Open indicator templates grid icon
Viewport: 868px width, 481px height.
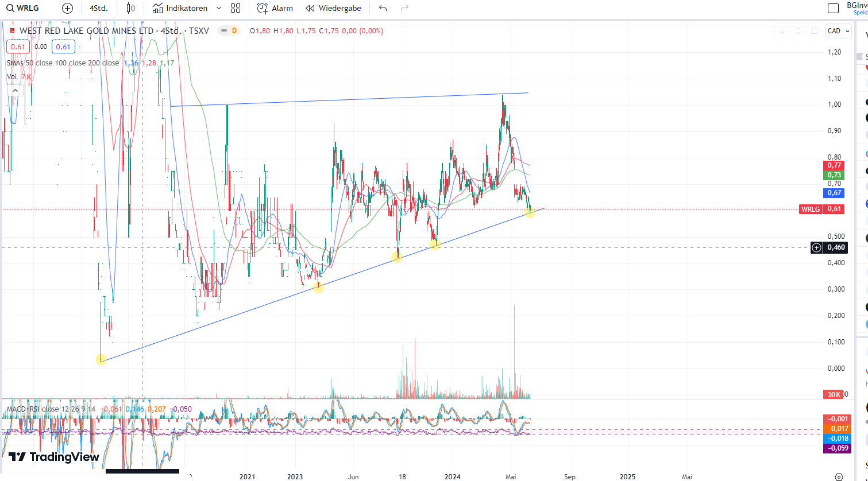pyautogui.click(x=236, y=8)
